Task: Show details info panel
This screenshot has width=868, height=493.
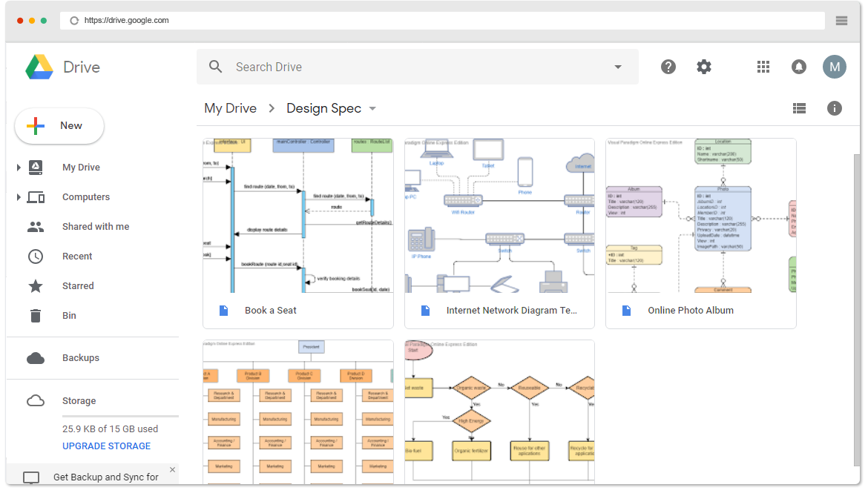Action: click(x=834, y=108)
